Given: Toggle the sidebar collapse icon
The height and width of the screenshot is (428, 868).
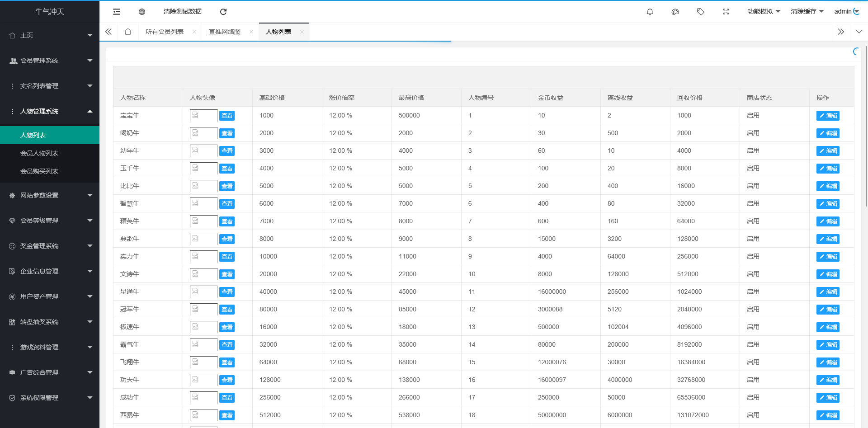Looking at the screenshot, I should (117, 12).
